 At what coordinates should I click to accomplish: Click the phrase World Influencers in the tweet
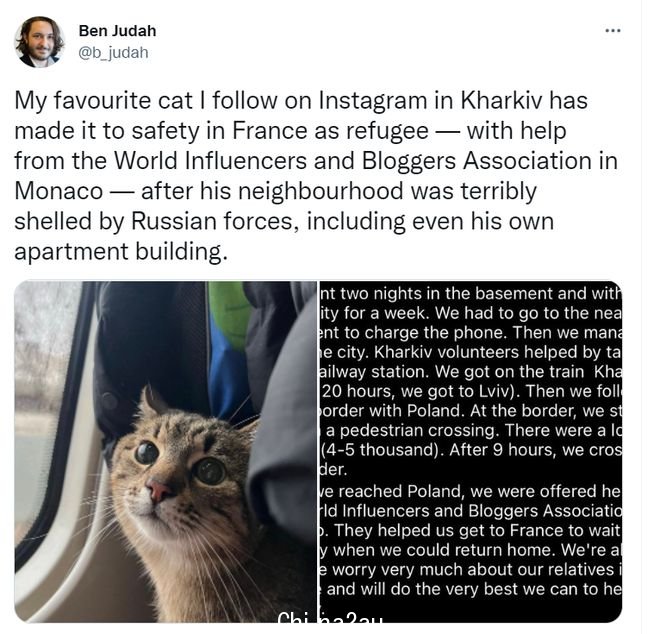click(210, 161)
